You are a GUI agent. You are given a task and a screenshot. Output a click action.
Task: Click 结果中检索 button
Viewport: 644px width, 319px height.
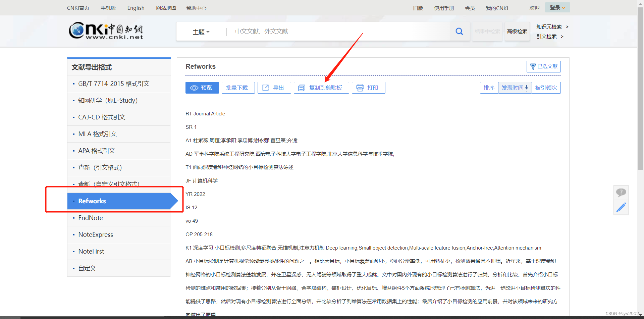487,32
